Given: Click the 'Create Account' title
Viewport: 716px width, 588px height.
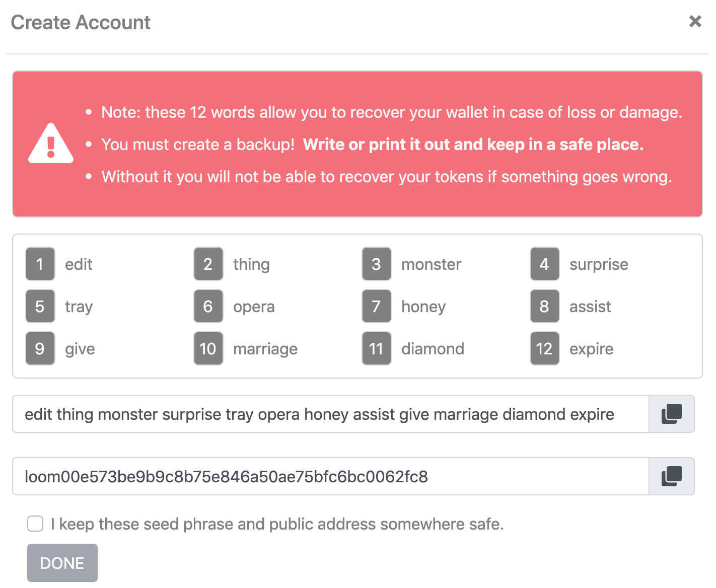Looking at the screenshot, I should [81, 22].
